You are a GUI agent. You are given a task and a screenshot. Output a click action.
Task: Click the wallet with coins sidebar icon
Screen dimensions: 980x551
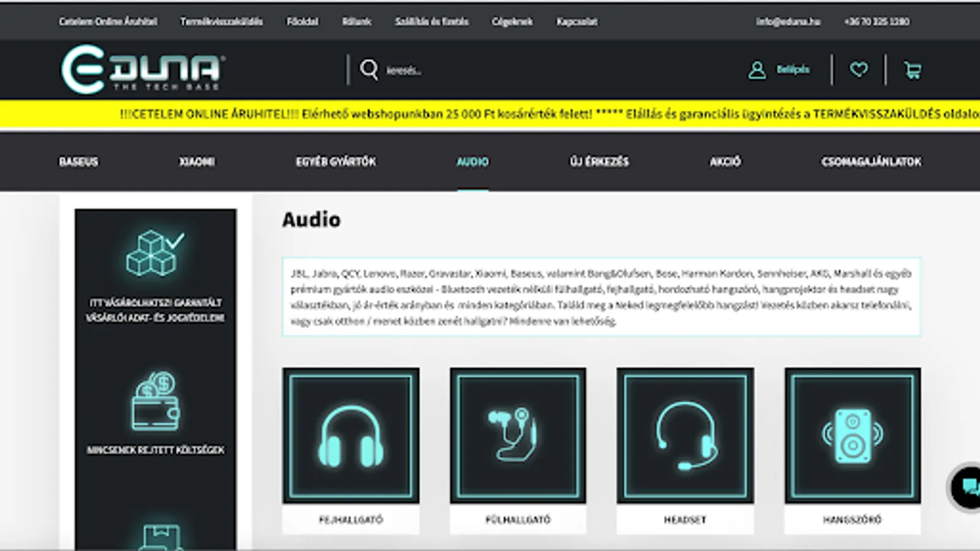156,401
